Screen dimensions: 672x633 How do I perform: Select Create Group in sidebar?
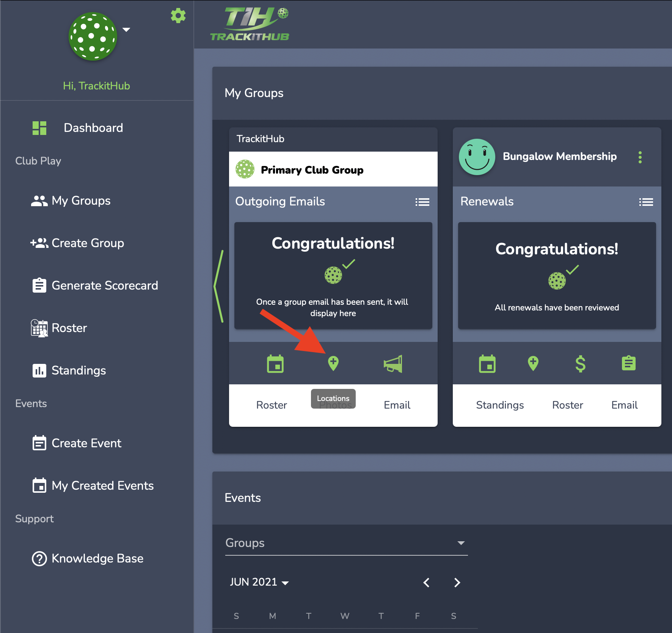pyautogui.click(x=88, y=243)
